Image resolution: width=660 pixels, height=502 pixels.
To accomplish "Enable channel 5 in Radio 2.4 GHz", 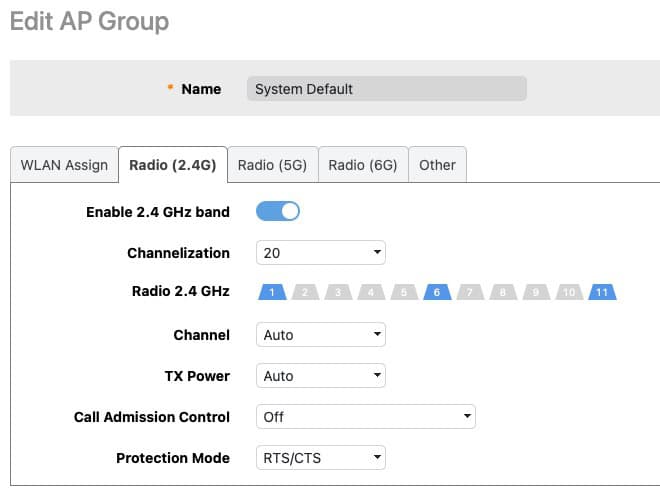I will (404, 292).
